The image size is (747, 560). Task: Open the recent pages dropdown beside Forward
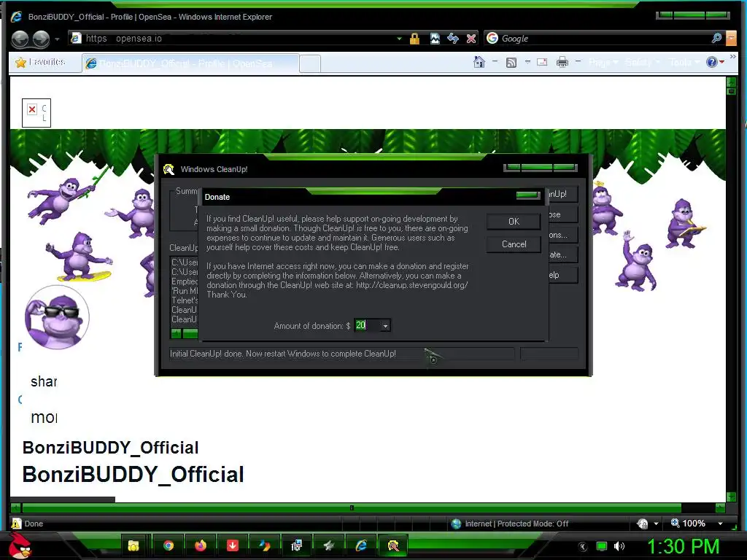pyautogui.click(x=57, y=39)
